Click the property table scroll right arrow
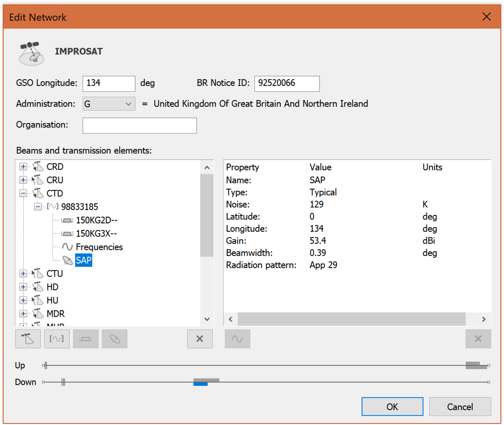Screen dimensions: 504x425 (x=484, y=319)
